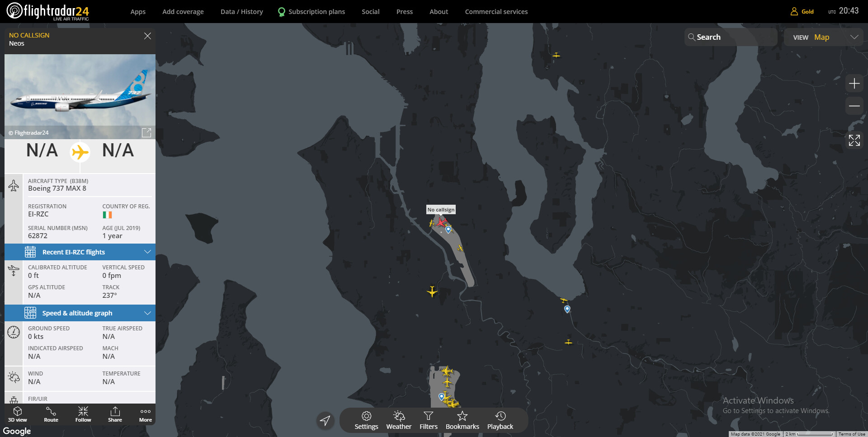This screenshot has width=868, height=437.
Task: Open Data / History menu
Action: (242, 12)
